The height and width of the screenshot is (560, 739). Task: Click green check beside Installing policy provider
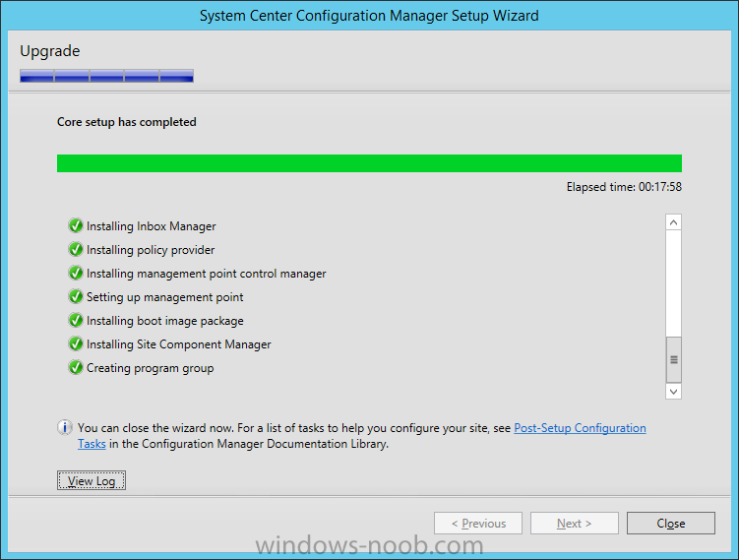coord(76,249)
